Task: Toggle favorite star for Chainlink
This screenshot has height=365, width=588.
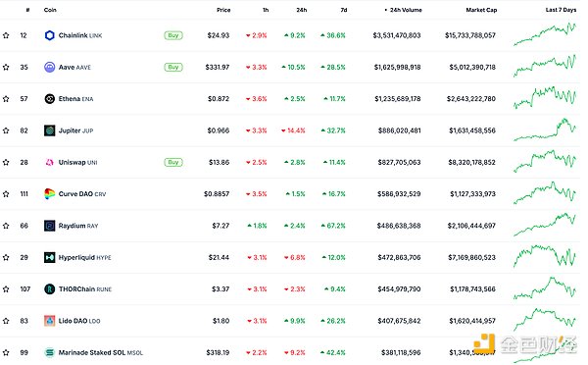Action: (6, 35)
